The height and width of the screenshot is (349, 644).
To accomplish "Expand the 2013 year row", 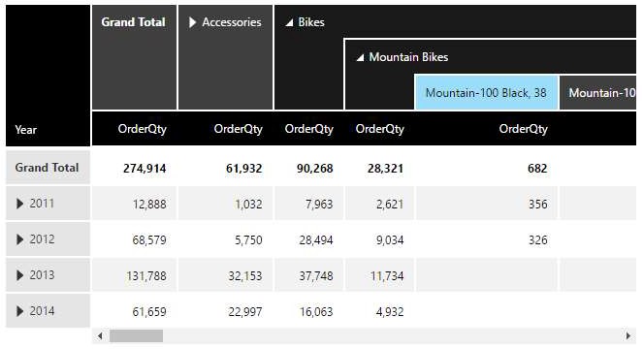I will click(19, 275).
